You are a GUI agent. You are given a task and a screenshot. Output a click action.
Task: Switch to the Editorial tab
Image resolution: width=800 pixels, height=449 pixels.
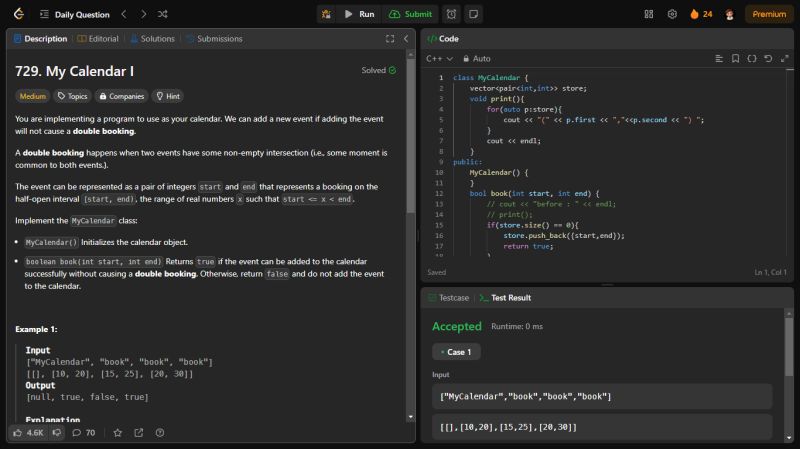pyautogui.click(x=98, y=39)
